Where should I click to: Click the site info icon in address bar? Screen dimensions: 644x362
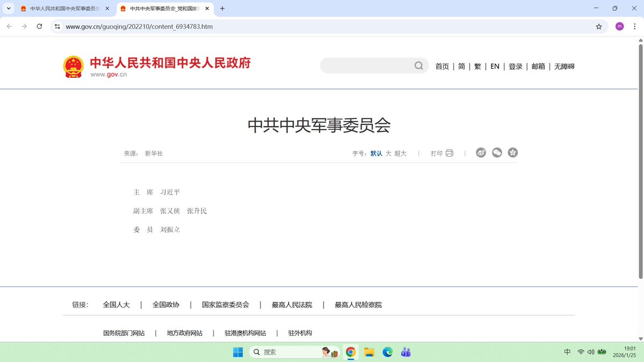coord(58,26)
